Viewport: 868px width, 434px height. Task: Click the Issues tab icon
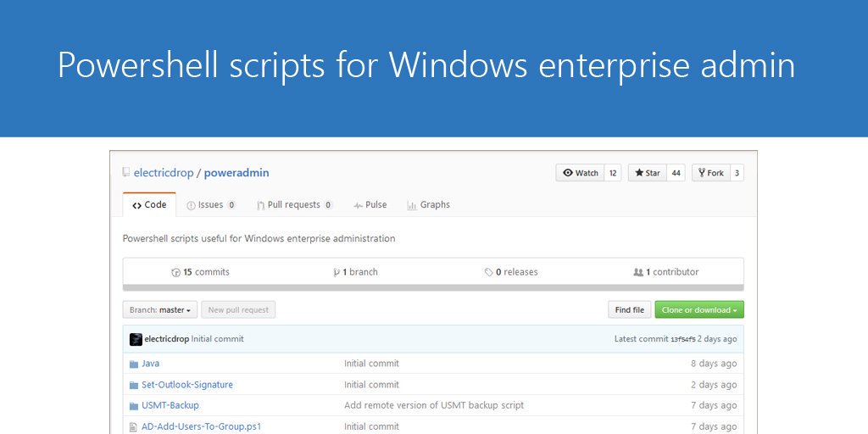pos(191,206)
